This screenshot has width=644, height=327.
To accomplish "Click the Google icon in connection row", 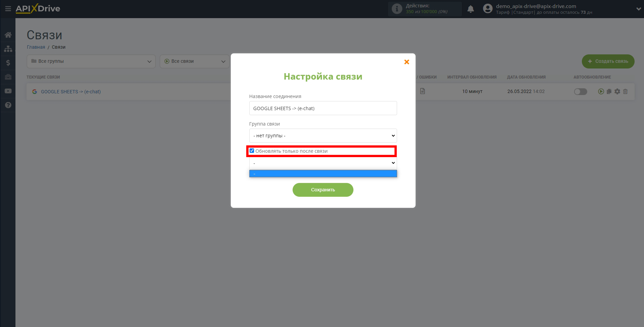I will [x=35, y=92].
